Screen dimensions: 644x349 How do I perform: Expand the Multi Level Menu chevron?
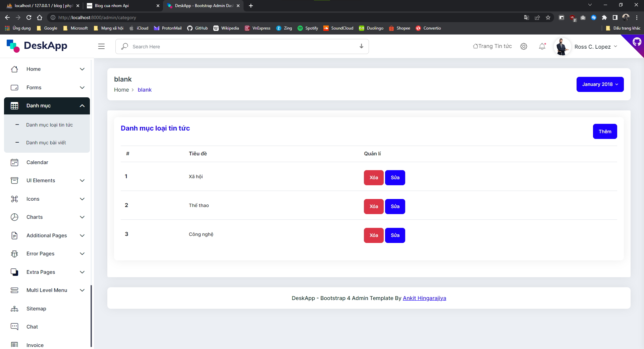(82, 290)
